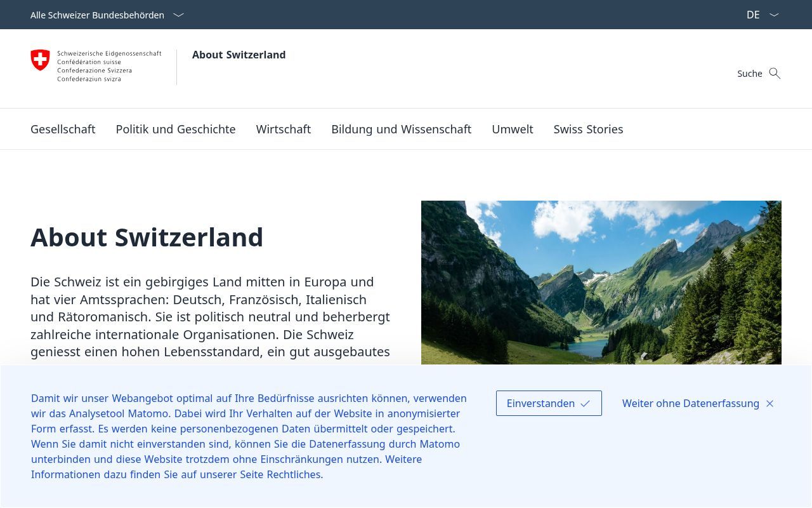Click the About Switzerland header title
Viewport: 812px width, 508px height.
pyautogui.click(x=239, y=55)
